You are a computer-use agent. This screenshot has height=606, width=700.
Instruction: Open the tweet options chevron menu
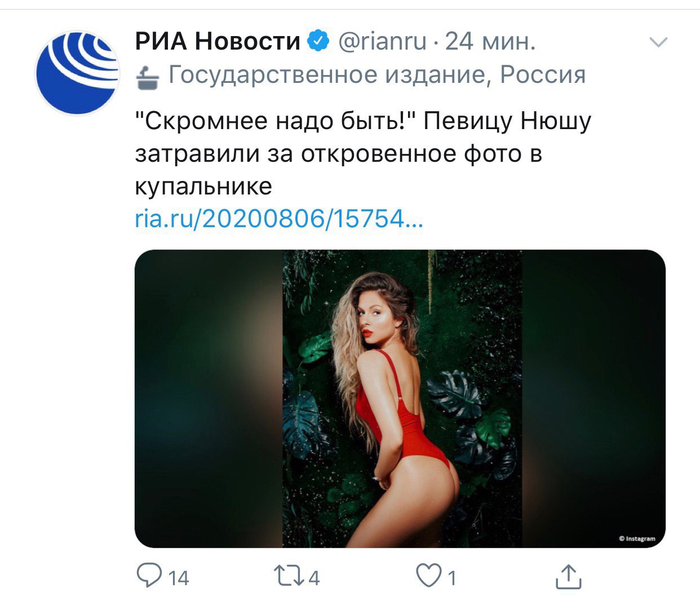[x=658, y=42]
